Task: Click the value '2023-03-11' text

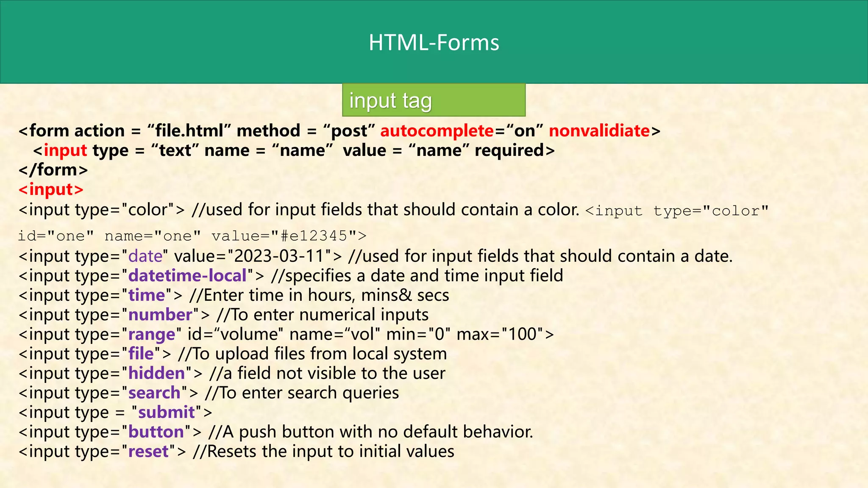Action: pyautogui.click(x=279, y=256)
